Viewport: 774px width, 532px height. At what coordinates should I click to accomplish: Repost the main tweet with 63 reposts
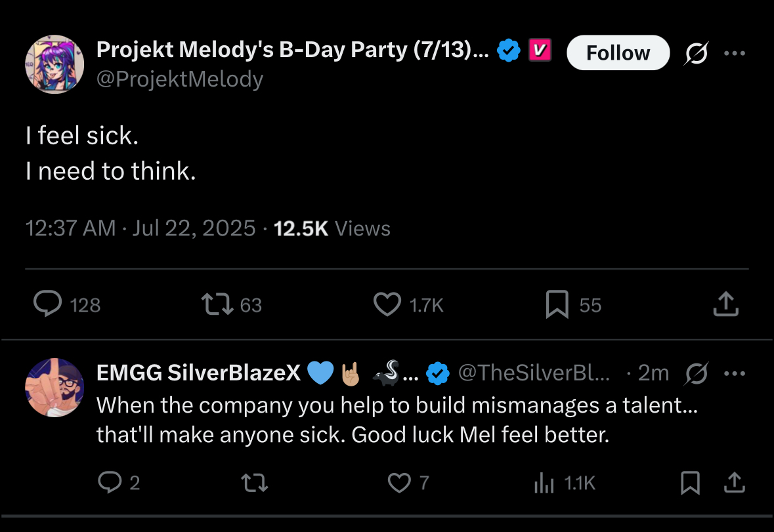[x=217, y=304]
